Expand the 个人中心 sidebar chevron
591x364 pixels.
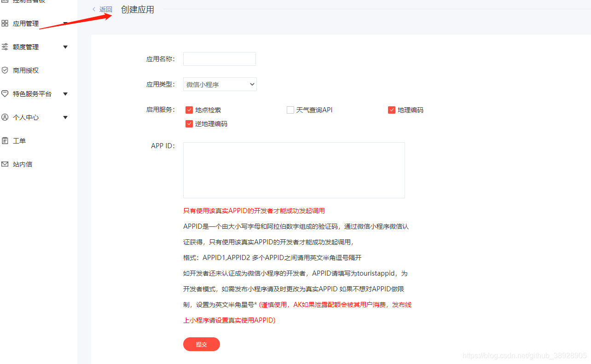(x=65, y=117)
